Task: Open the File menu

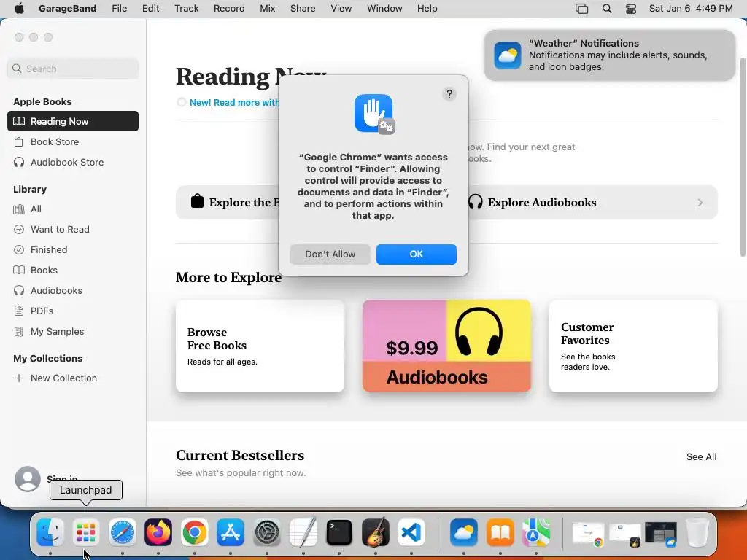Action: (119, 9)
